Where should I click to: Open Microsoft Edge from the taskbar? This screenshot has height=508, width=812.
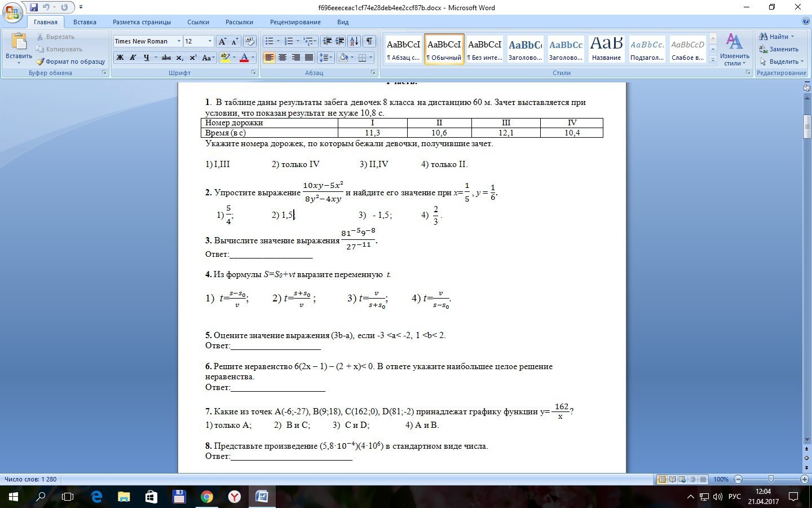[96, 497]
